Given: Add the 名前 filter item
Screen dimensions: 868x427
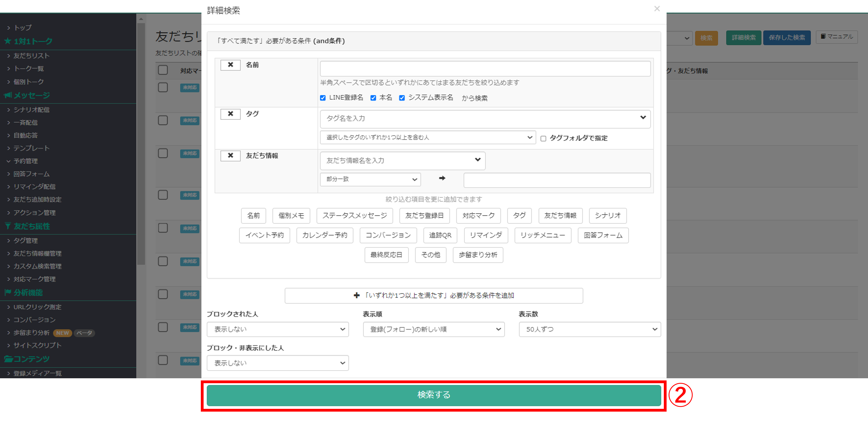Looking at the screenshot, I should tap(253, 215).
